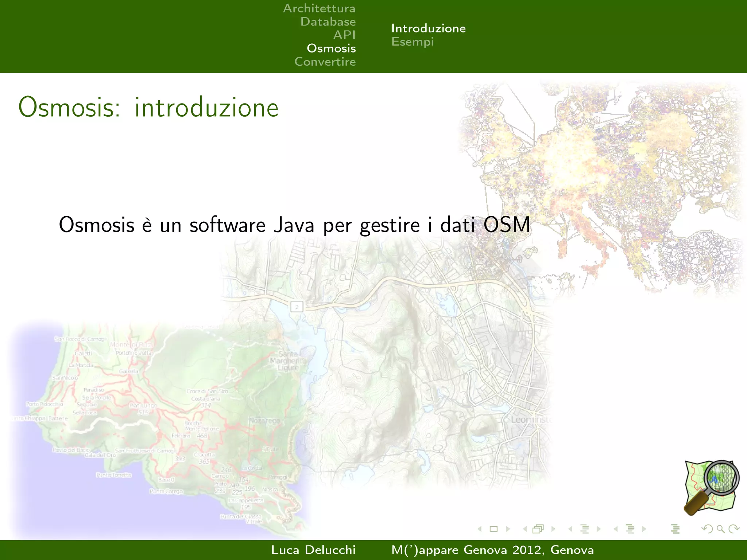Go to next section arrow
Viewport: 747px width, 560px height.
pyautogui.click(x=644, y=529)
